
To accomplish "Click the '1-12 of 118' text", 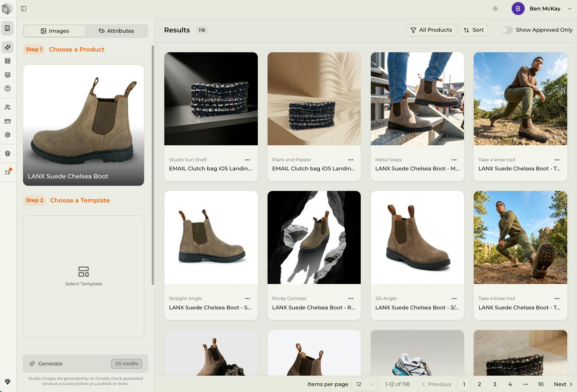I will (x=397, y=384).
